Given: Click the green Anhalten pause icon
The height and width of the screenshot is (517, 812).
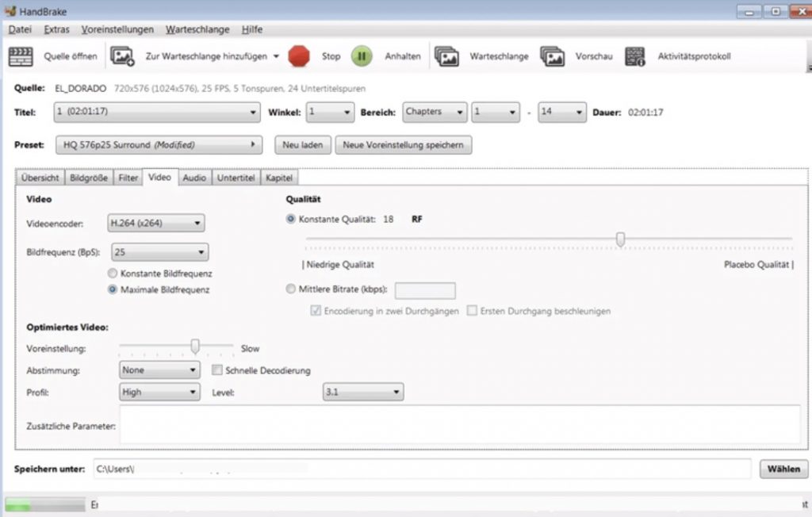Looking at the screenshot, I should (362, 56).
